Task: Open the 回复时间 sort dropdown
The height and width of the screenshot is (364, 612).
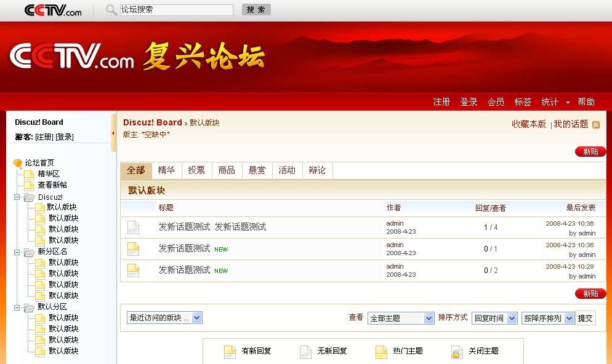Action: click(x=494, y=318)
